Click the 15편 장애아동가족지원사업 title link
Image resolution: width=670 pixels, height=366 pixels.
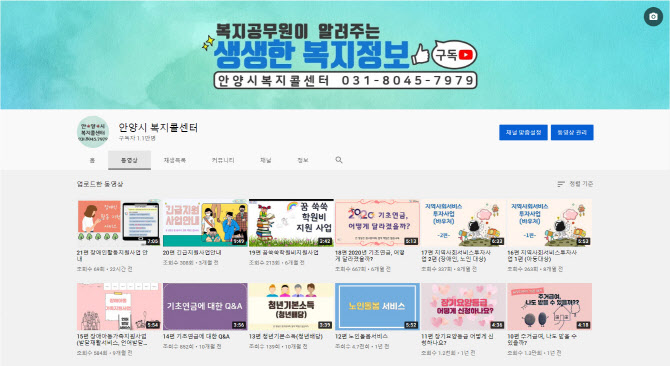point(112,339)
